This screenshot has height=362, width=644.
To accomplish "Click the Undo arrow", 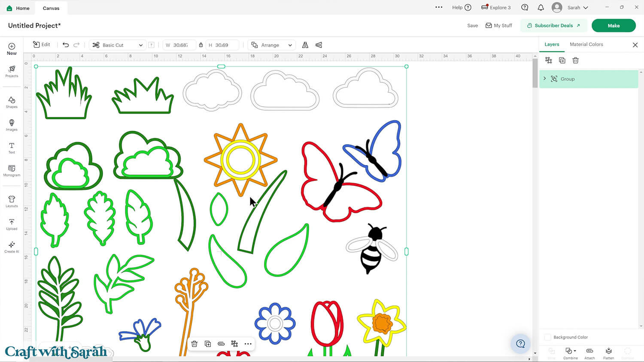I will [x=66, y=45].
